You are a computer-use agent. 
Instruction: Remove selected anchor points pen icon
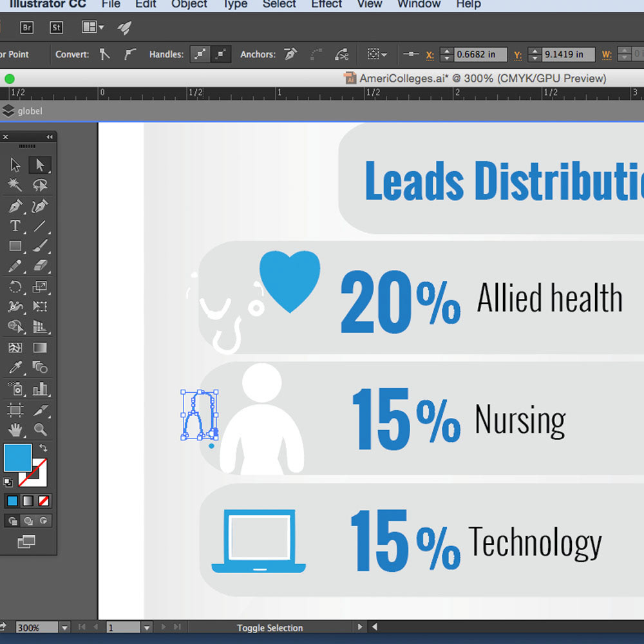290,54
